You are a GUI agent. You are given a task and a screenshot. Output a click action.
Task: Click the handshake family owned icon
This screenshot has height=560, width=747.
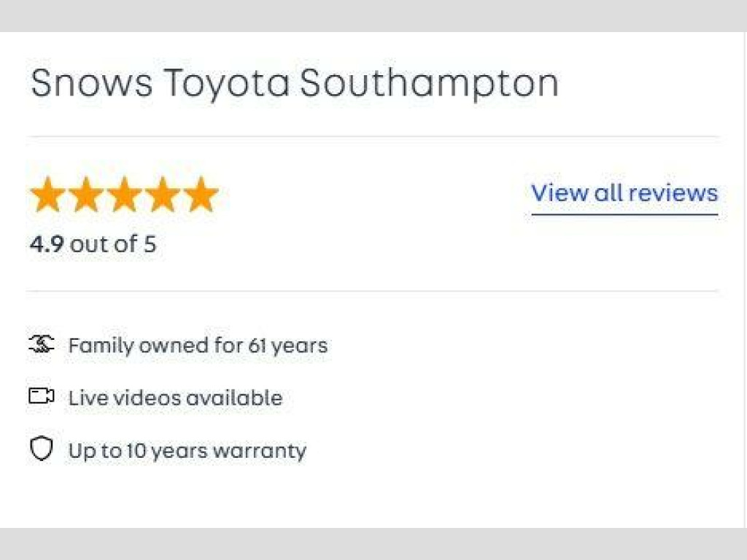coord(42,344)
